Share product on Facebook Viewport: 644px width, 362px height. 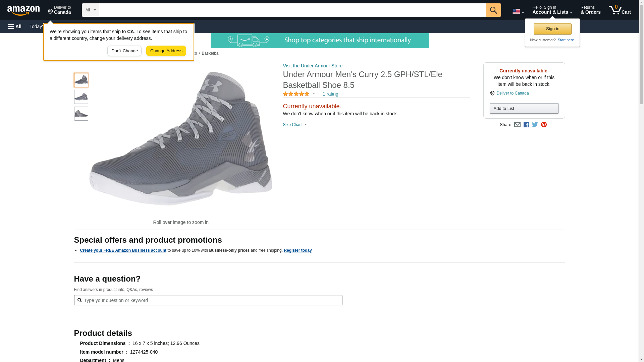(x=526, y=125)
